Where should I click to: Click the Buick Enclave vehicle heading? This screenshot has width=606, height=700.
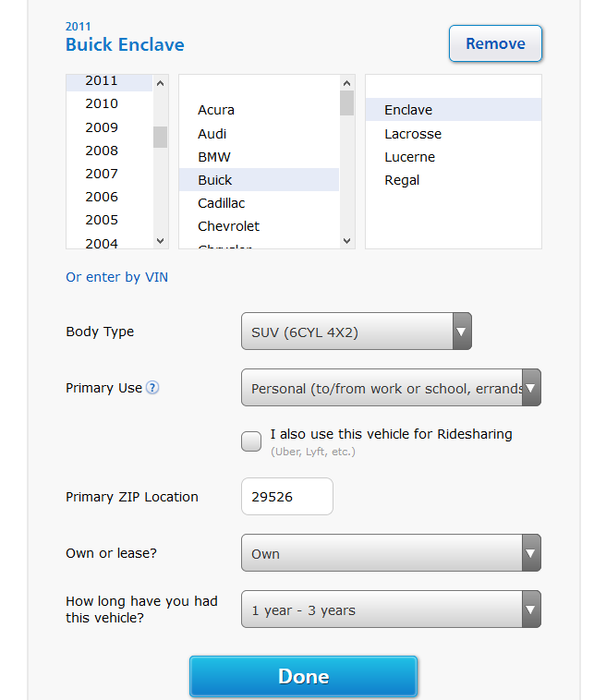[125, 44]
